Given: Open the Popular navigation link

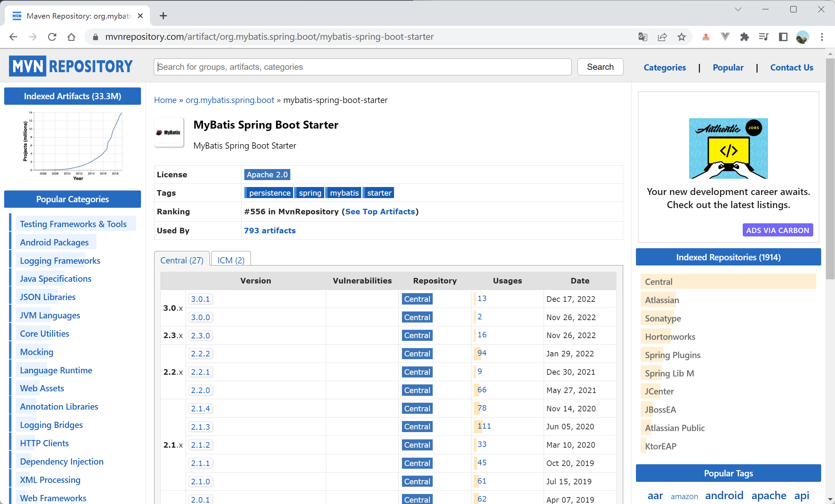Looking at the screenshot, I should point(728,67).
